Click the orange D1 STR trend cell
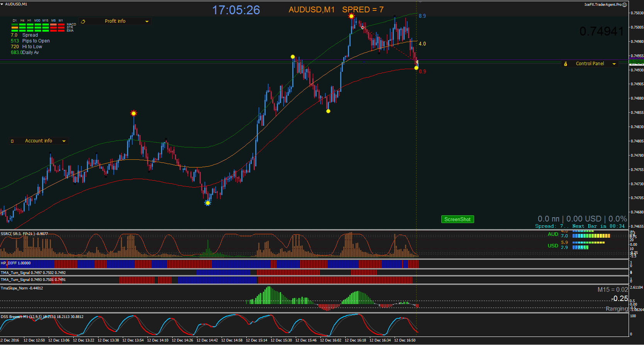Viewport: 644px width, 345px height. click(15, 27)
